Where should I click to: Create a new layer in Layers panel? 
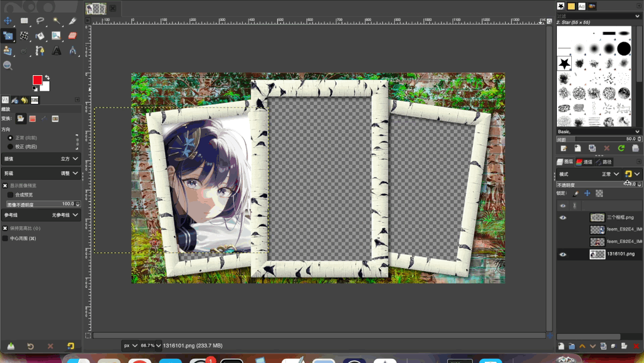(x=561, y=346)
